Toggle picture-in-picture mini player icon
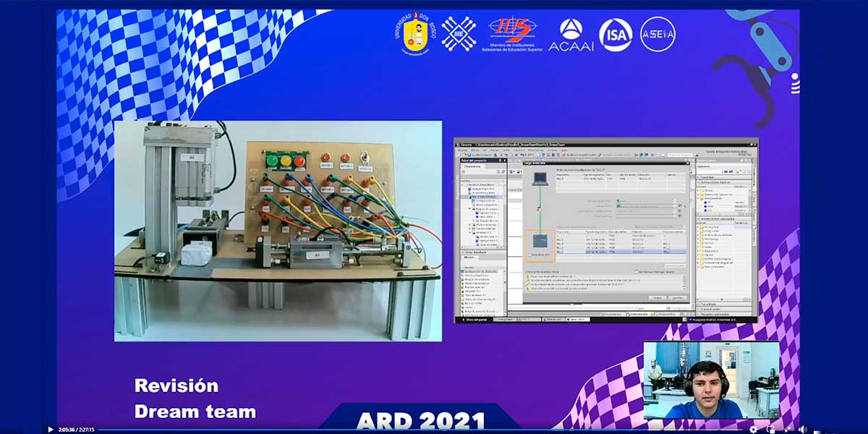 click(770, 429)
